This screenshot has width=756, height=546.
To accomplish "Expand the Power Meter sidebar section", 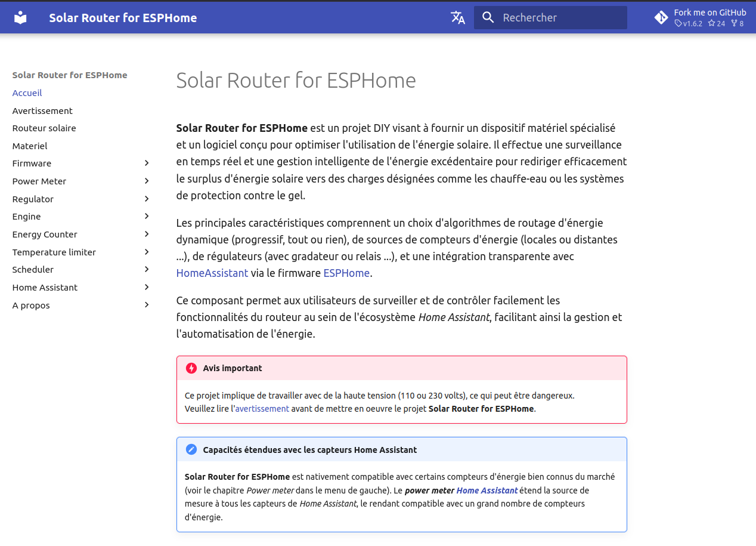I will click(x=147, y=181).
